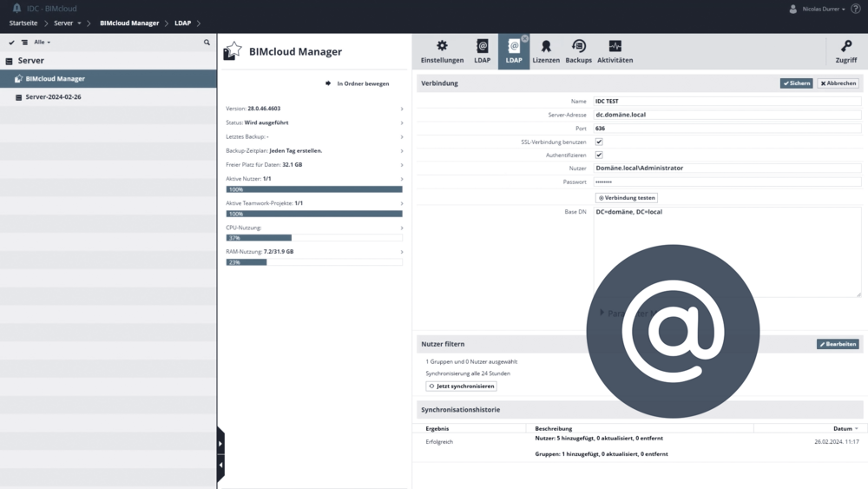The width and height of the screenshot is (868, 489).
Task: Open the Alle filter dropdown
Action: pyautogui.click(x=42, y=43)
